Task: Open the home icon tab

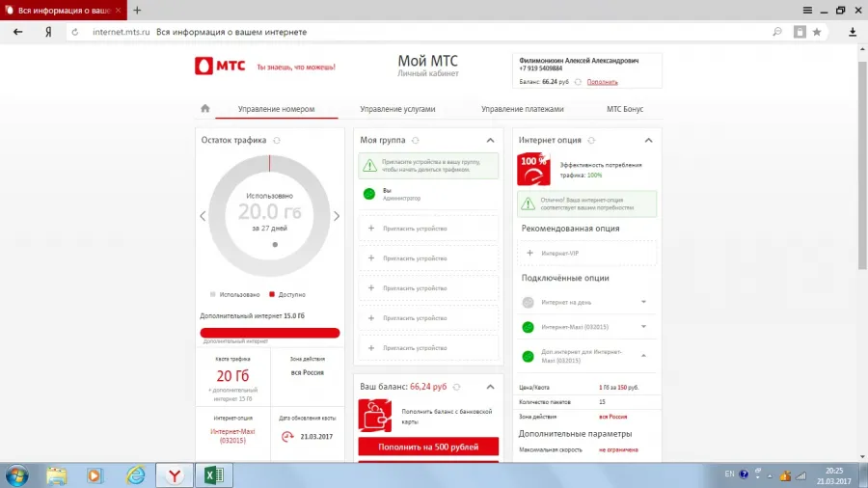Action: [x=205, y=108]
